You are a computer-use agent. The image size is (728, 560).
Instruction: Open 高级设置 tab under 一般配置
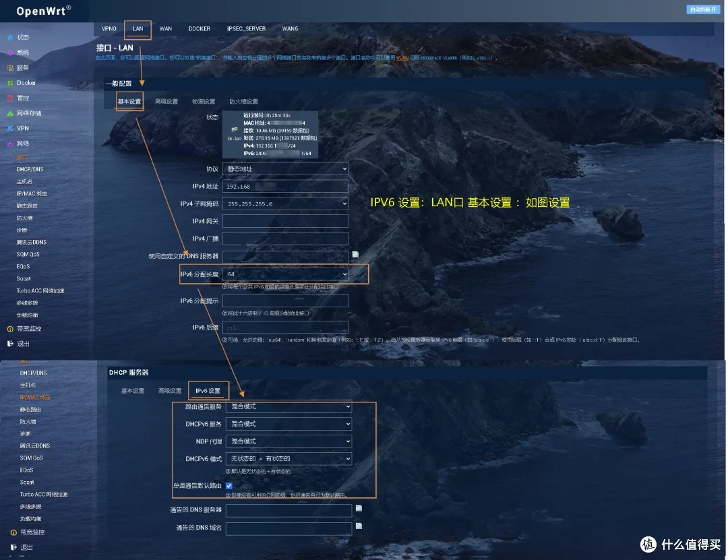coord(166,102)
